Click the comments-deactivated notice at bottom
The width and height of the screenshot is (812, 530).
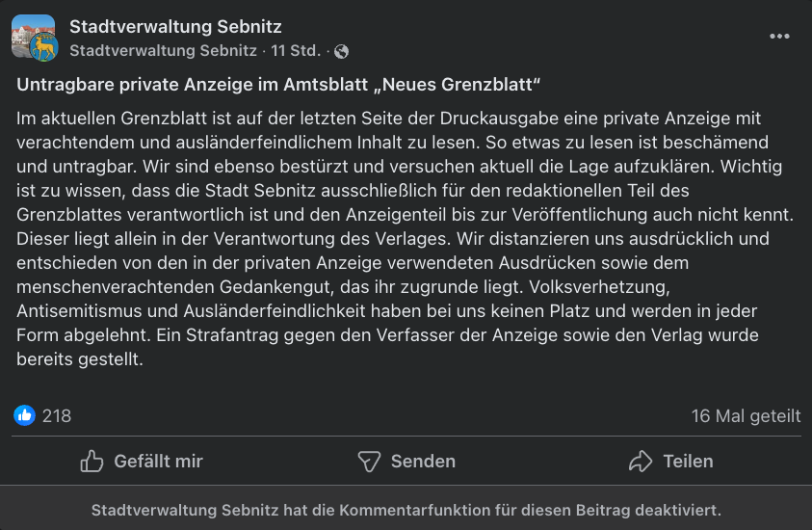[406, 510]
